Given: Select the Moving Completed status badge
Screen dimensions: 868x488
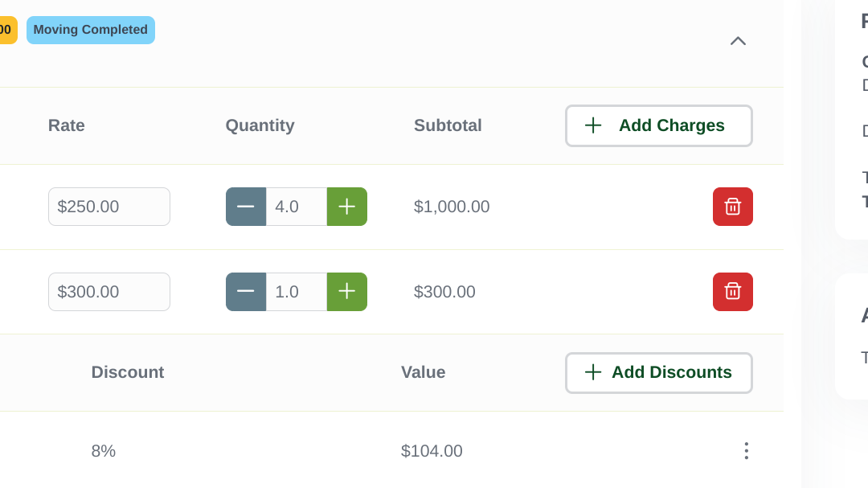Looking at the screenshot, I should 90,30.
